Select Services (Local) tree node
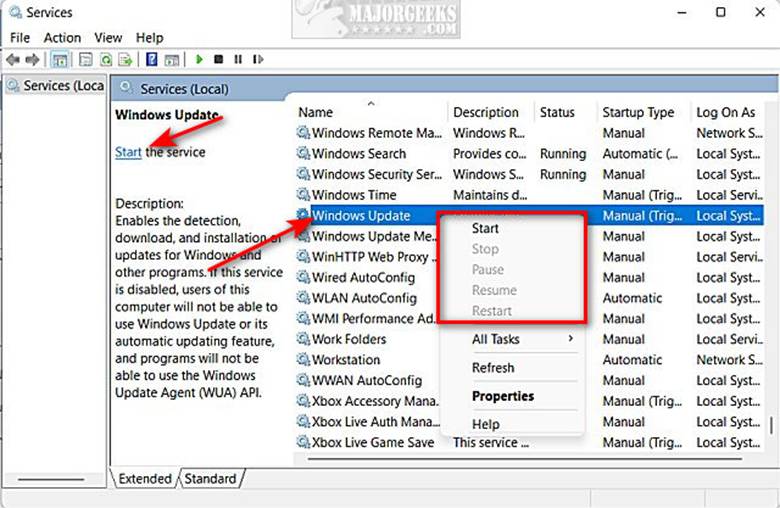The height and width of the screenshot is (508, 780). (x=56, y=86)
